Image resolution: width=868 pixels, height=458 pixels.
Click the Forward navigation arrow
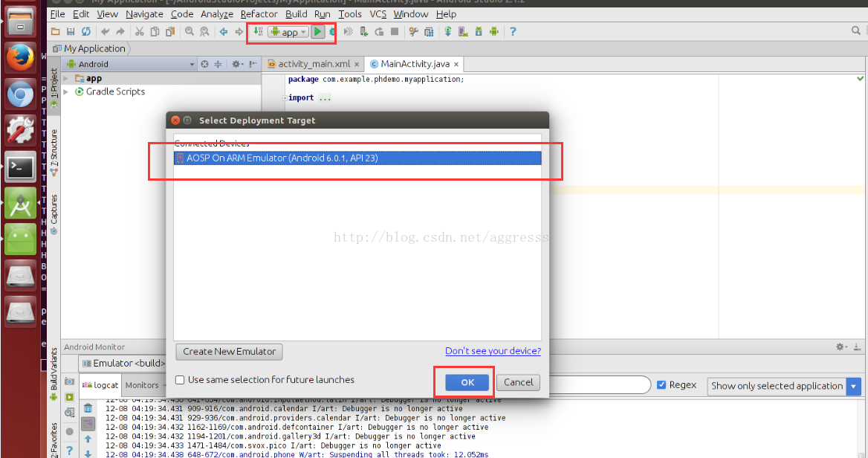(239, 31)
